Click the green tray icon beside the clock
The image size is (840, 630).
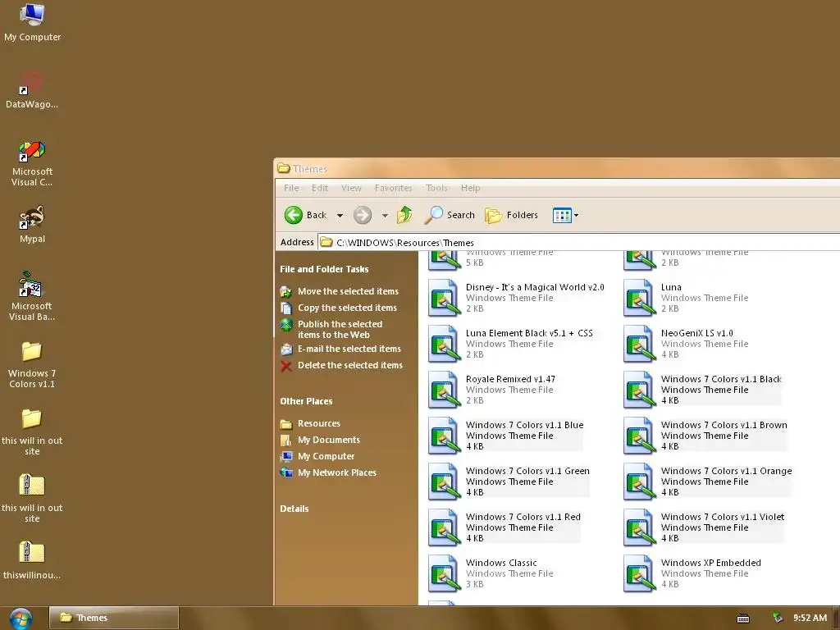point(777,618)
